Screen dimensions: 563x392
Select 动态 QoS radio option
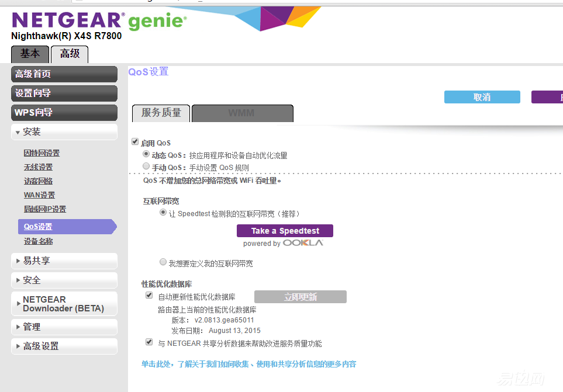point(146,154)
